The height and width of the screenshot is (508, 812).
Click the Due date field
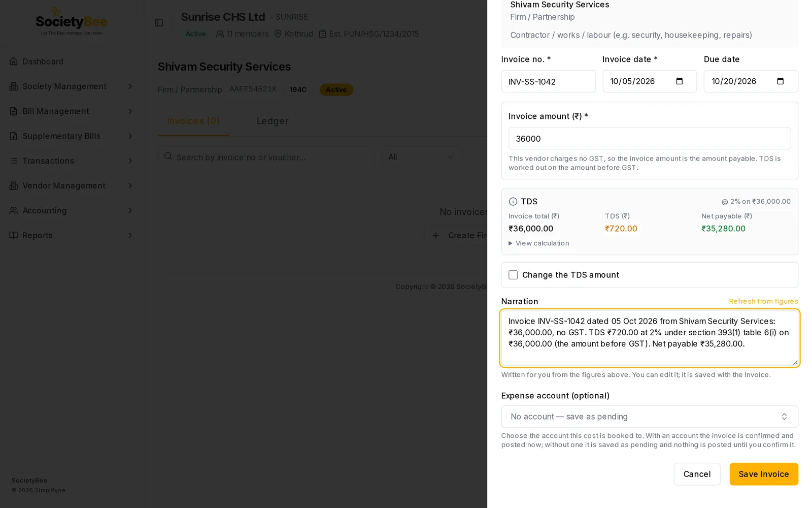tap(751, 81)
